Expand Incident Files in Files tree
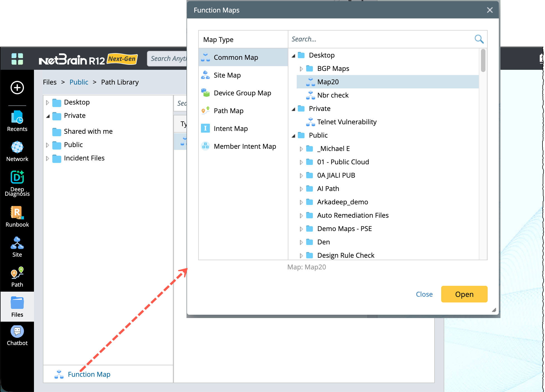 tap(47, 158)
